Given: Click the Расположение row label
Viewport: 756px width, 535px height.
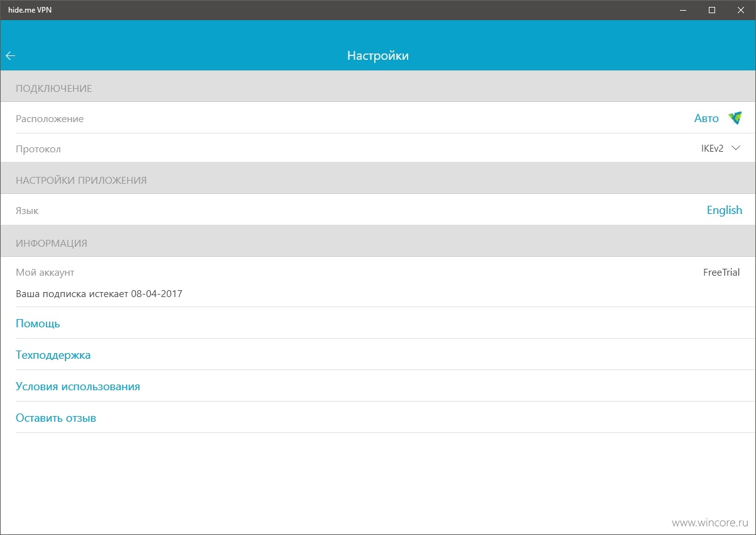Looking at the screenshot, I should (x=50, y=118).
